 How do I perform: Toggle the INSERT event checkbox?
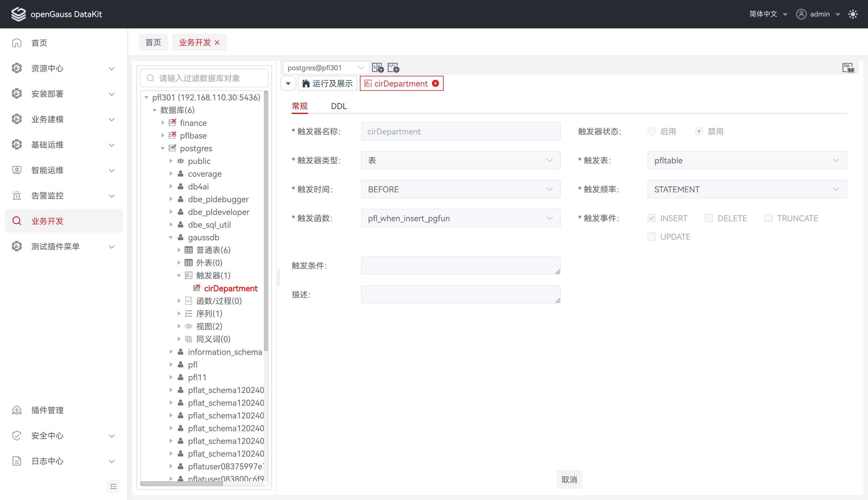[x=651, y=218]
